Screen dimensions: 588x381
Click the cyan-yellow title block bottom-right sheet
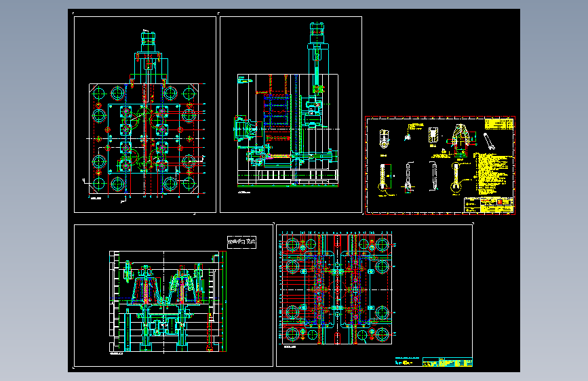(448, 362)
